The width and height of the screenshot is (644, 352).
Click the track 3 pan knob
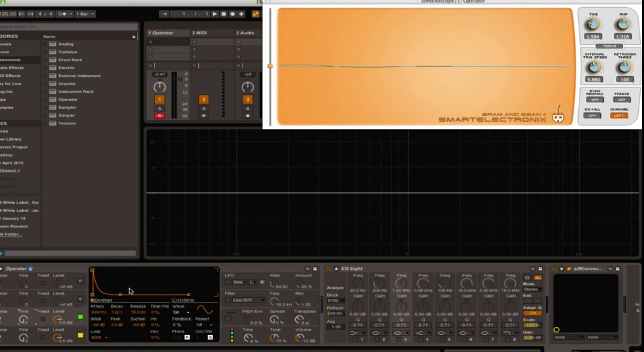click(247, 87)
